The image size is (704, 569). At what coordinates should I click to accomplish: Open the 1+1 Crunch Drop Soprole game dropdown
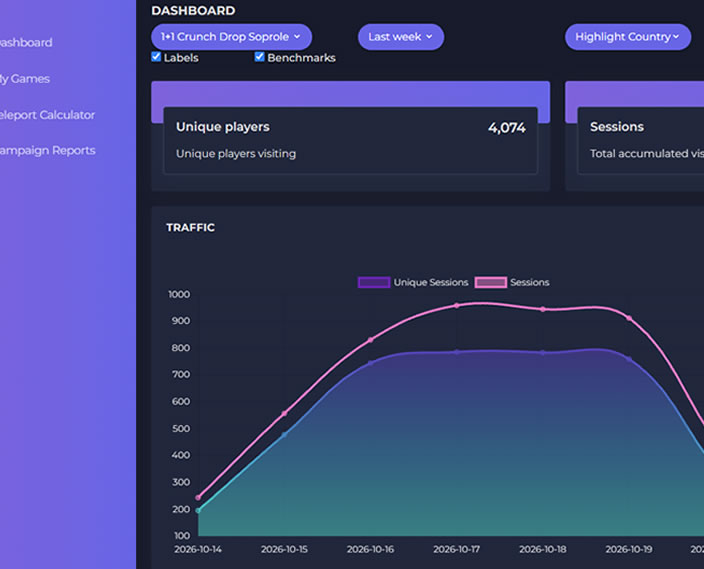coord(231,37)
